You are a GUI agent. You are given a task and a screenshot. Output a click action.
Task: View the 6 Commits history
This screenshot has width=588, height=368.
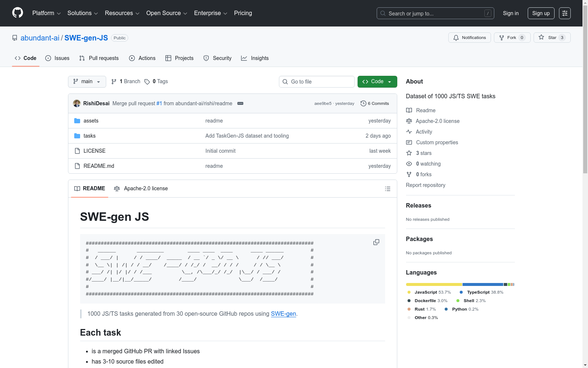pos(375,103)
